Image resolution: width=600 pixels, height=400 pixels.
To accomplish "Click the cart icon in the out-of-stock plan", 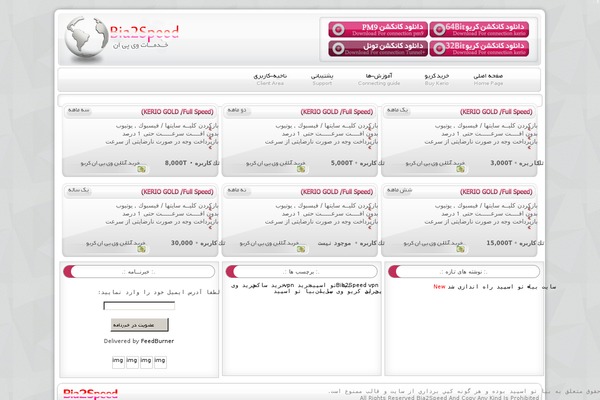I will click(301, 249).
